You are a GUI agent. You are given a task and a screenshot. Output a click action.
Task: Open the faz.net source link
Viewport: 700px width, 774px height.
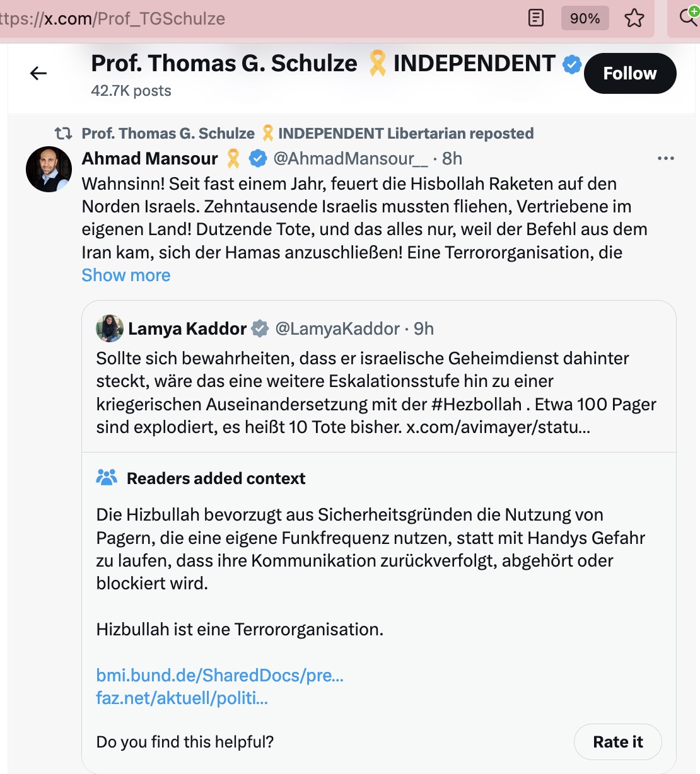coord(182,698)
